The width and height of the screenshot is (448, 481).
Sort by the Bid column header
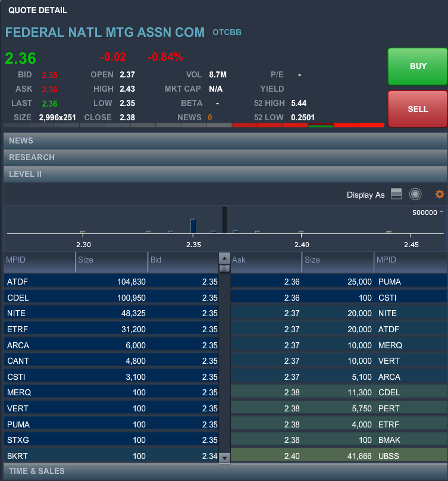click(183, 260)
